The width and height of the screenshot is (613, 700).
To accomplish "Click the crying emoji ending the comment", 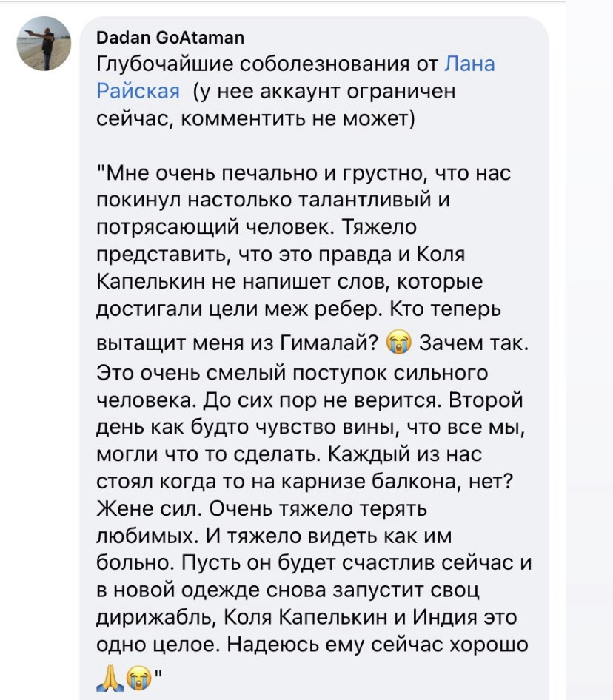I will tap(135, 676).
